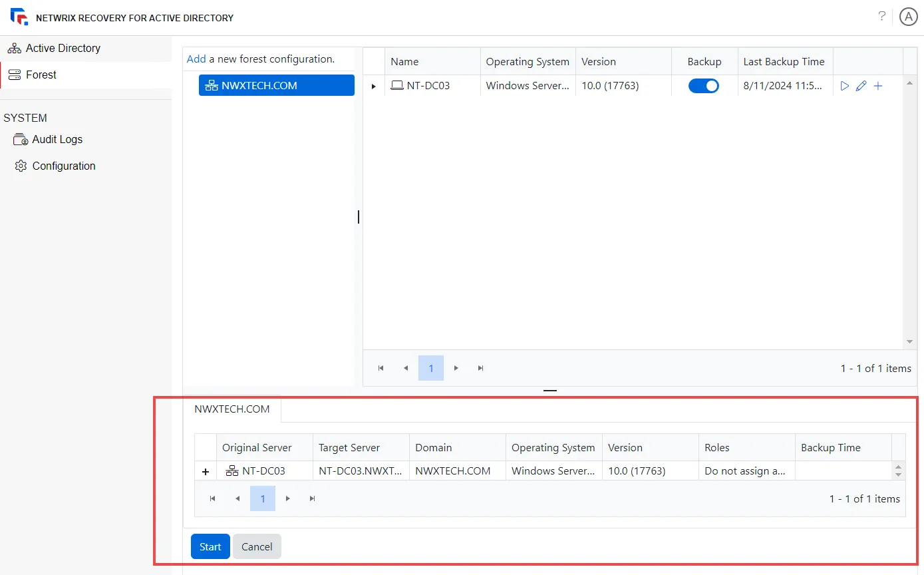Image resolution: width=924 pixels, height=575 pixels.
Task: Go to previous page in the top grid pager
Action: [x=406, y=368]
